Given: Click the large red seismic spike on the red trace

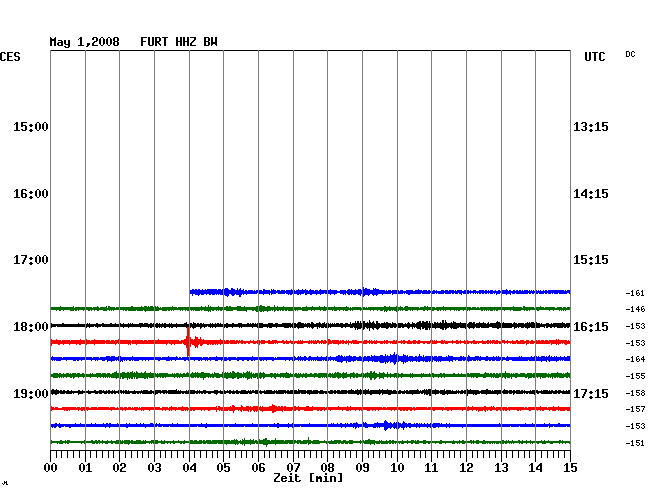Looking at the screenshot, I should 188,342.
